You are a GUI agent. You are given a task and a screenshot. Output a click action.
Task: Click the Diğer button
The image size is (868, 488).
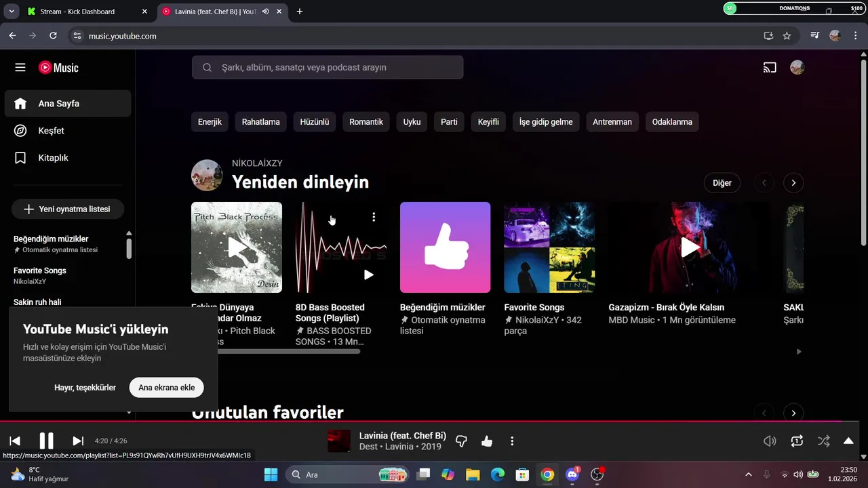pyautogui.click(x=722, y=183)
